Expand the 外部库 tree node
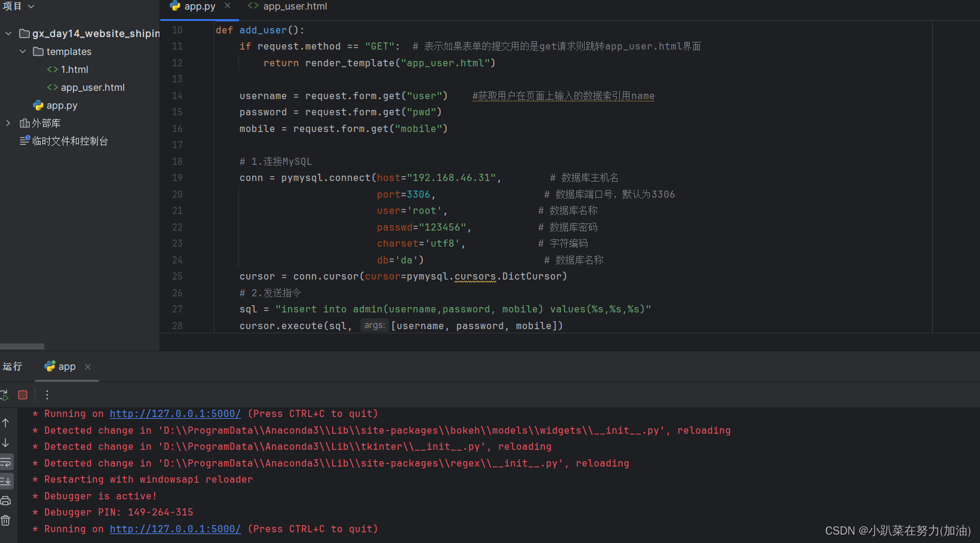The width and height of the screenshot is (980, 543). 8,123
